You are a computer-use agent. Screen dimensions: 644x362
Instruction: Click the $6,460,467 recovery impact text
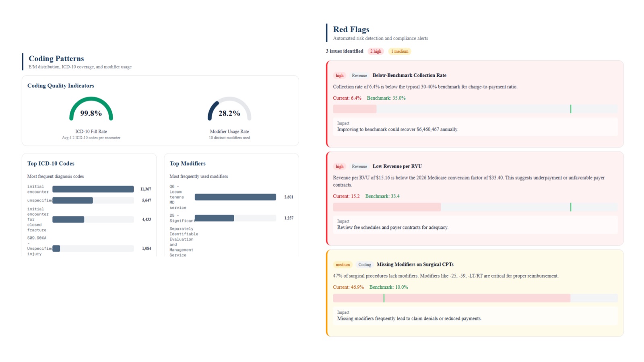click(398, 130)
